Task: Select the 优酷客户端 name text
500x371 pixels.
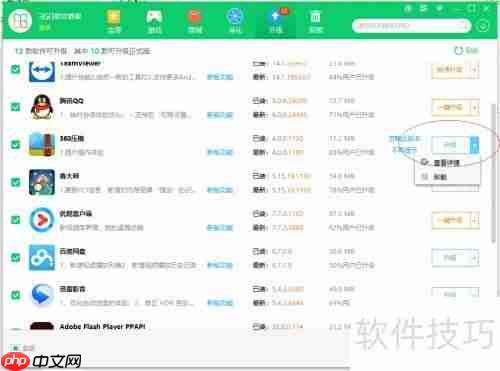Action: point(76,213)
